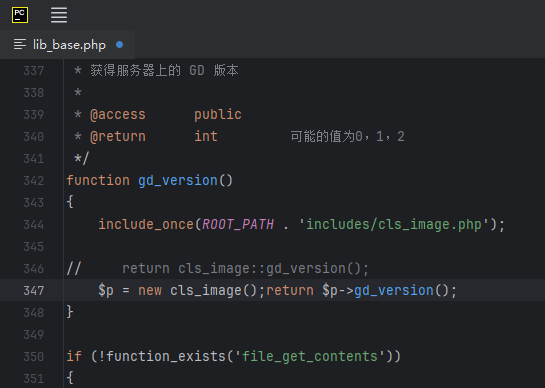Click the 'includes/cls_image.php' string
545x388 pixels.
pyautogui.click(x=394, y=225)
